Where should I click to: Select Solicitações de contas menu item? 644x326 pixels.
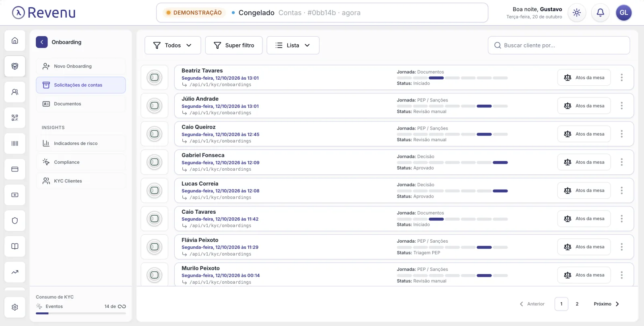[x=80, y=85]
